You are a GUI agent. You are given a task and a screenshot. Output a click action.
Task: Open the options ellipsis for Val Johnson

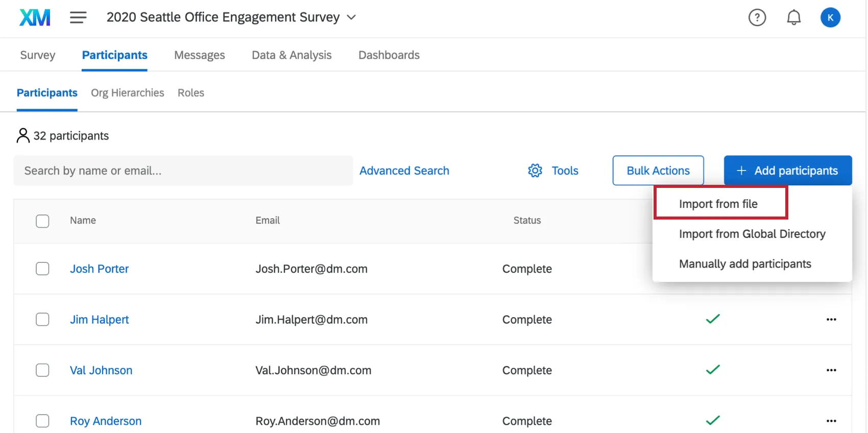point(831,370)
